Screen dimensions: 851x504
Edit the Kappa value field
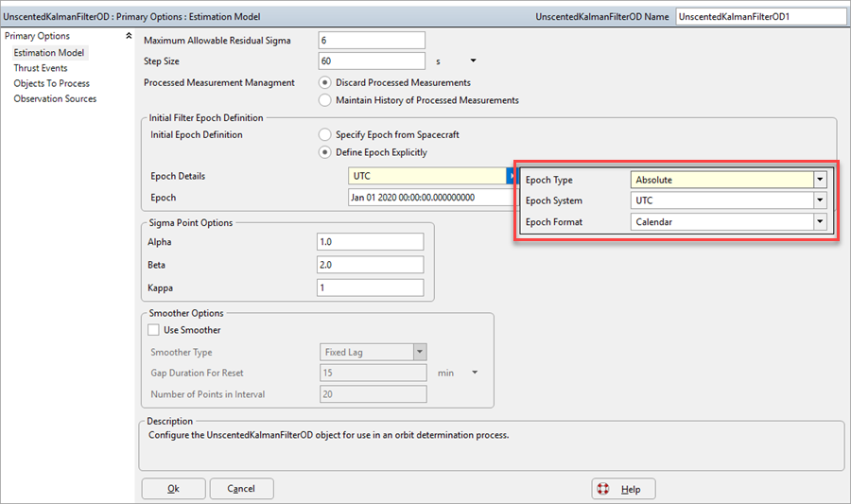pyautogui.click(x=370, y=287)
